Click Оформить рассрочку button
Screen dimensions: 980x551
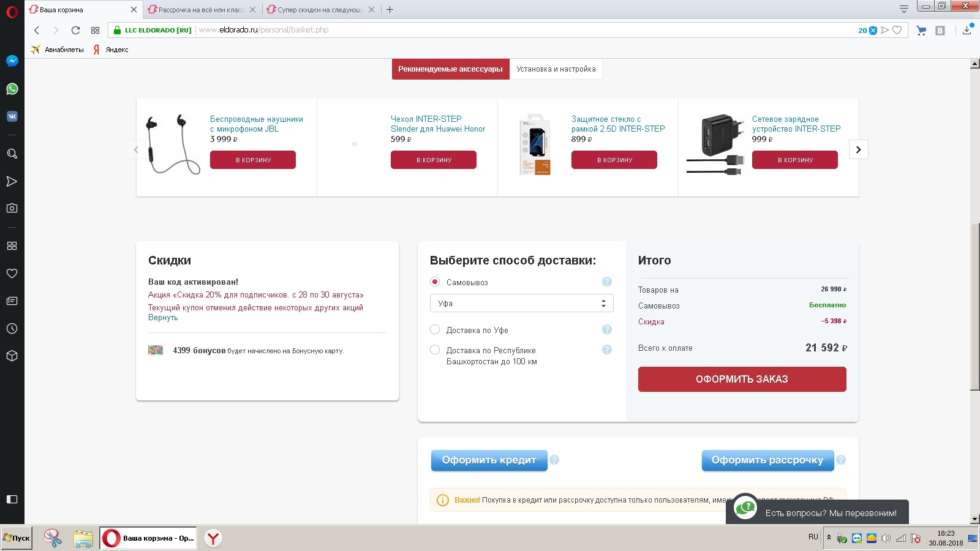[767, 460]
